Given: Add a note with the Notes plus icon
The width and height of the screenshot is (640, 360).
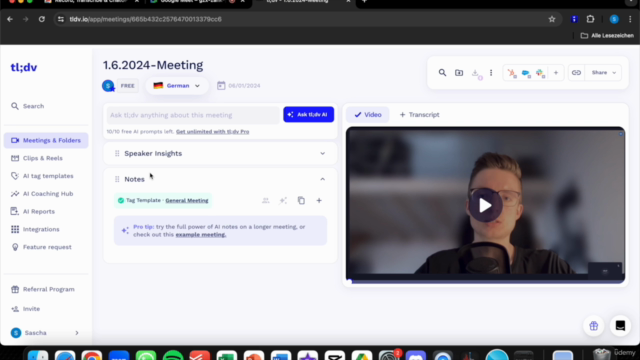Looking at the screenshot, I should point(319,200).
